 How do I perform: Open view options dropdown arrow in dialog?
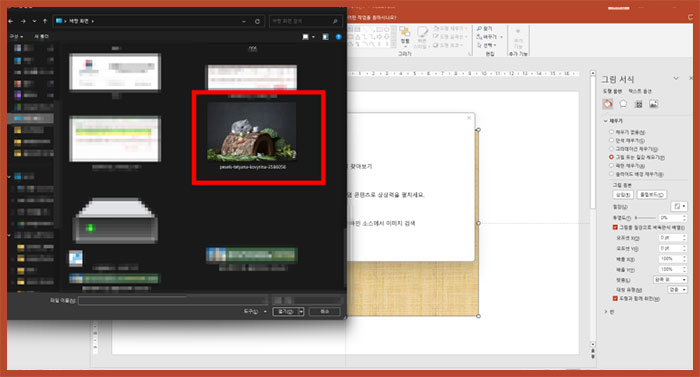coord(313,37)
